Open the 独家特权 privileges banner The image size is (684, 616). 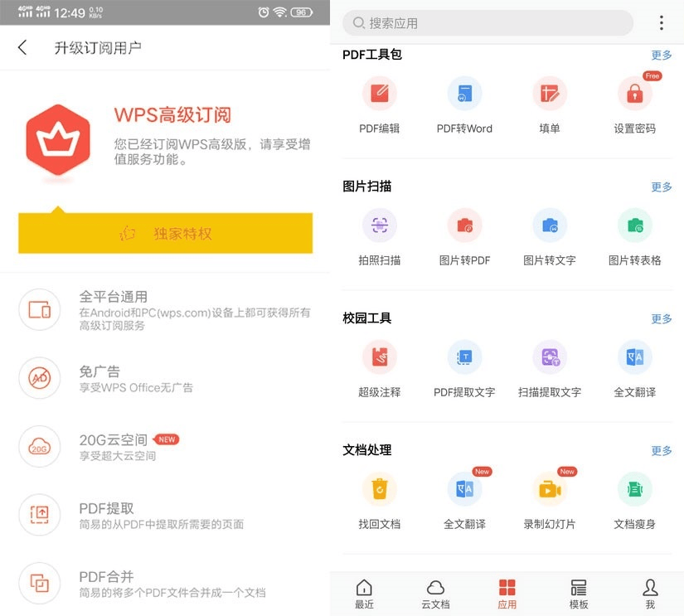click(165, 233)
